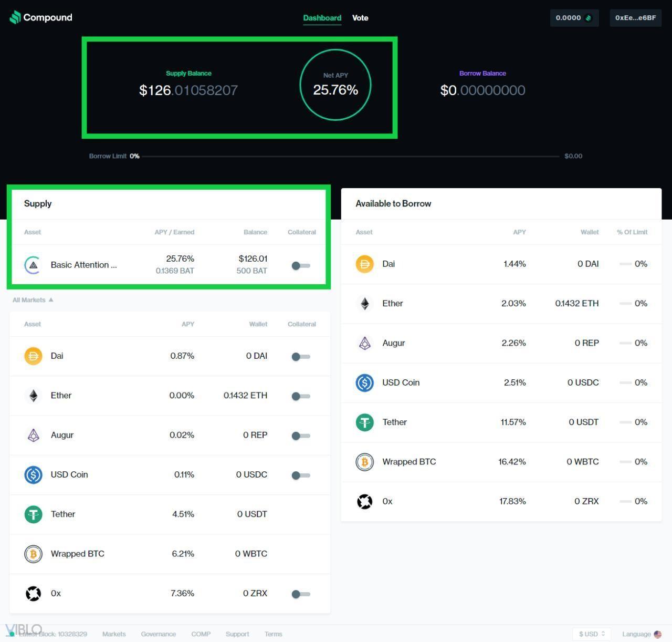Select the Tether icon in the All Markets list
Screen dimensions: 672x642
(33, 514)
